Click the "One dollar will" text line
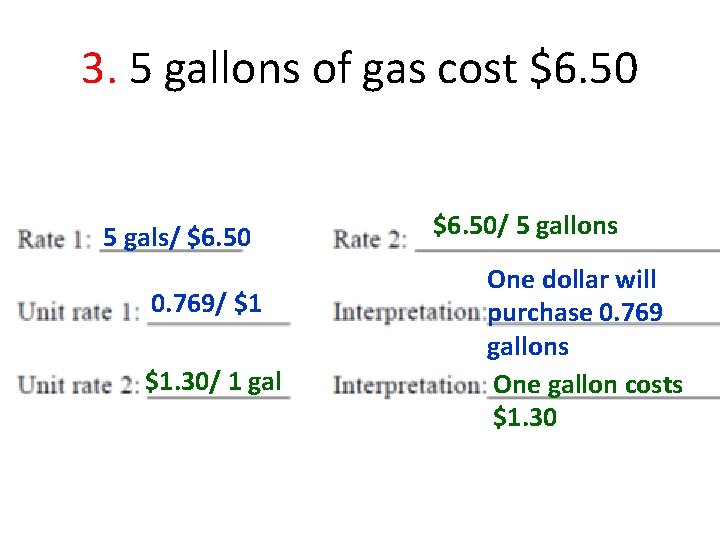The image size is (720, 540). click(571, 280)
